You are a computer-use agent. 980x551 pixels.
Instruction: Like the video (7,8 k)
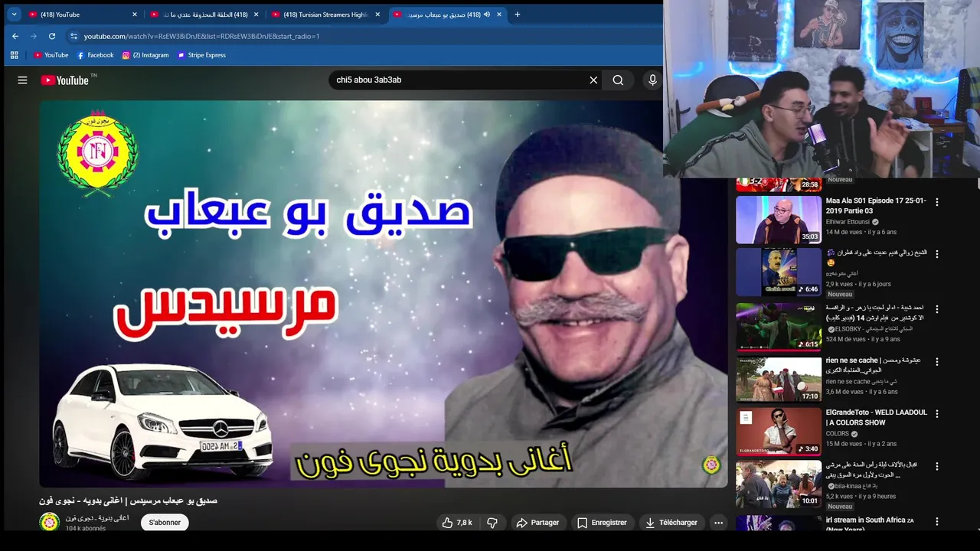point(457,523)
